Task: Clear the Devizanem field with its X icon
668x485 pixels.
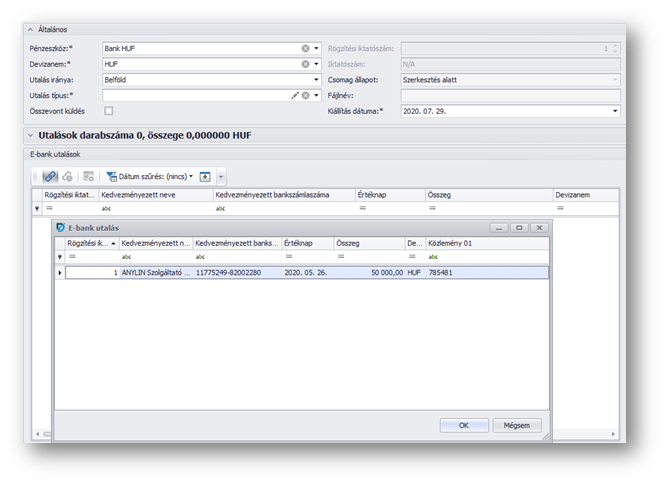Action: [x=305, y=64]
